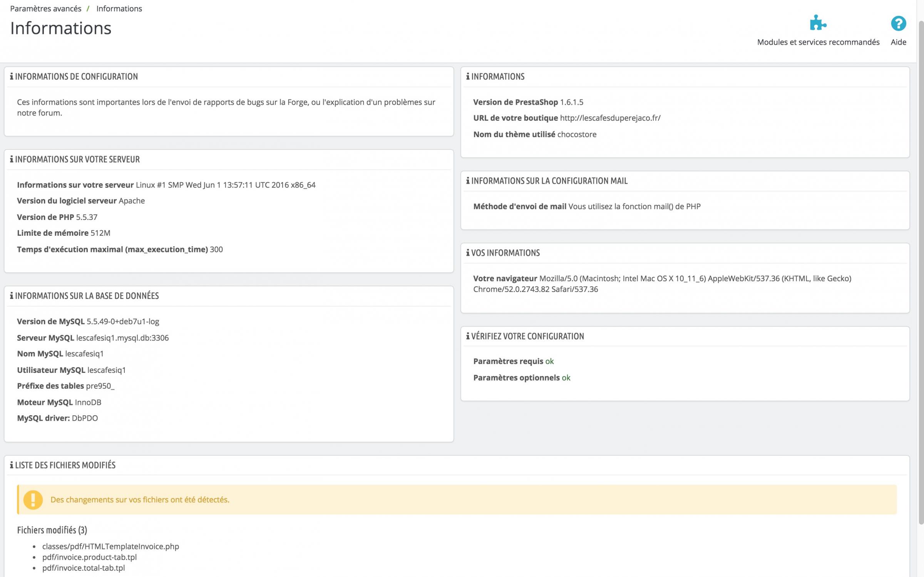Open Modules et services recommandés puzzle icon
The image size is (924, 577).
(818, 23)
